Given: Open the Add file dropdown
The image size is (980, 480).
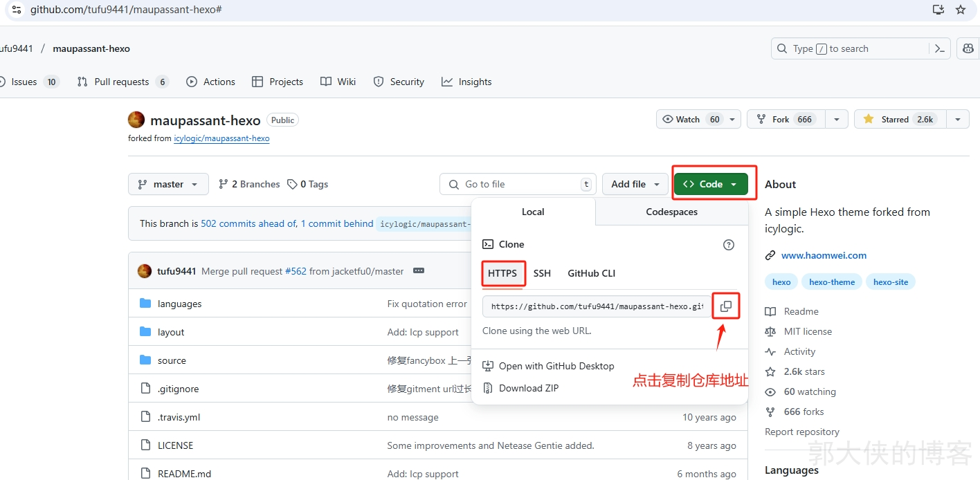Looking at the screenshot, I should [x=635, y=184].
